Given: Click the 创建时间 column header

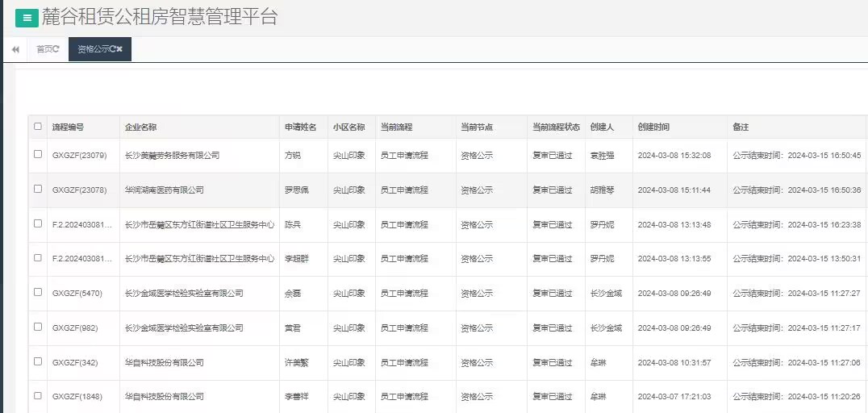Looking at the screenshot, I should [653, 127].
